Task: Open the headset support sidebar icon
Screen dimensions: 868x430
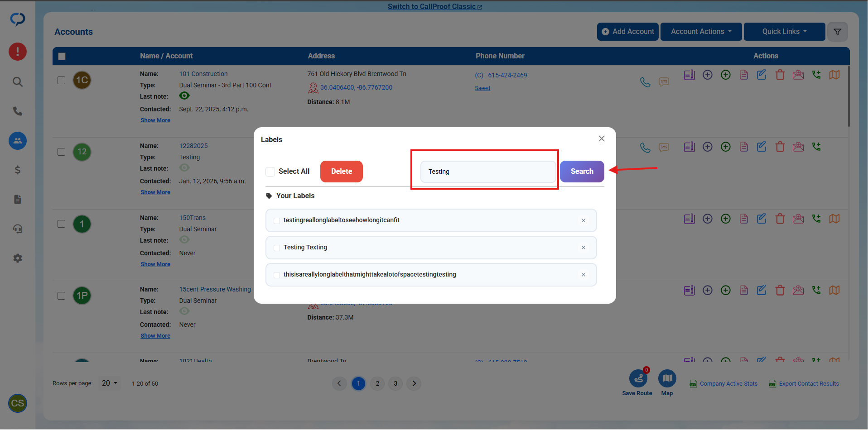Action: pyautogui.click(x=18, y=229)
